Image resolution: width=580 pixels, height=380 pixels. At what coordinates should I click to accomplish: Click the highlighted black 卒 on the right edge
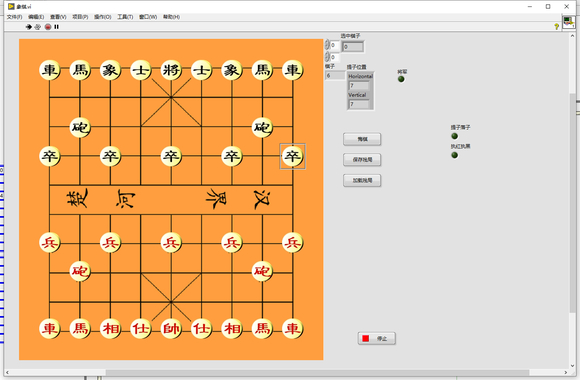click(293, 156)
